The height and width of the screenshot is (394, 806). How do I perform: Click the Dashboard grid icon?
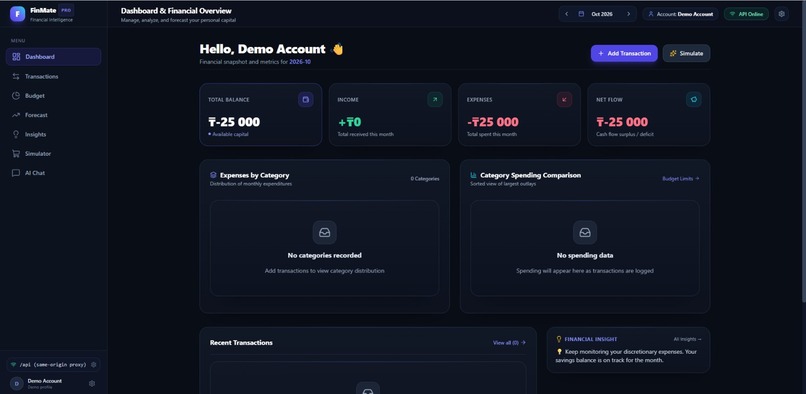coord(16,57)
